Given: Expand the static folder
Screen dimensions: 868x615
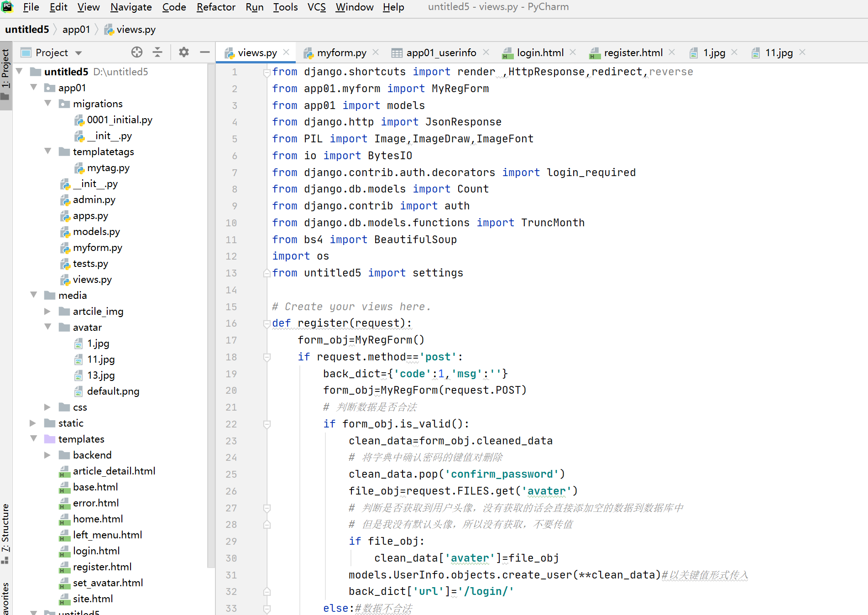Looking at the screenshot, I should [33, 423].
